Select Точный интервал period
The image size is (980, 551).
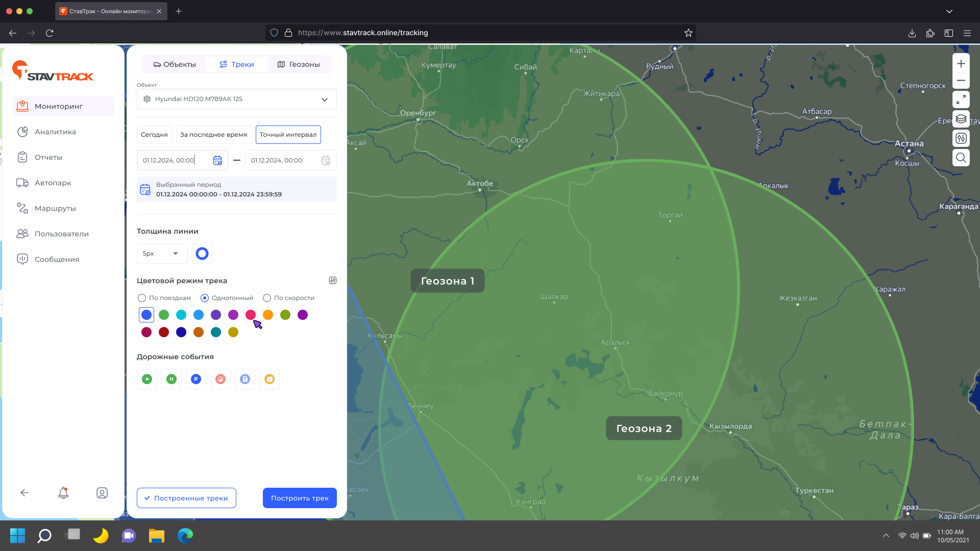coord(288,135)
